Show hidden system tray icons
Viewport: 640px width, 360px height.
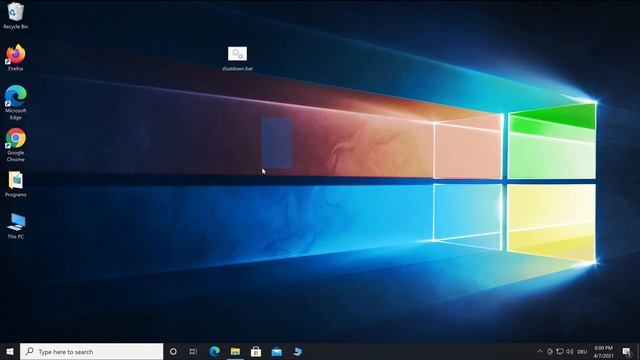(x=540, y=351)
